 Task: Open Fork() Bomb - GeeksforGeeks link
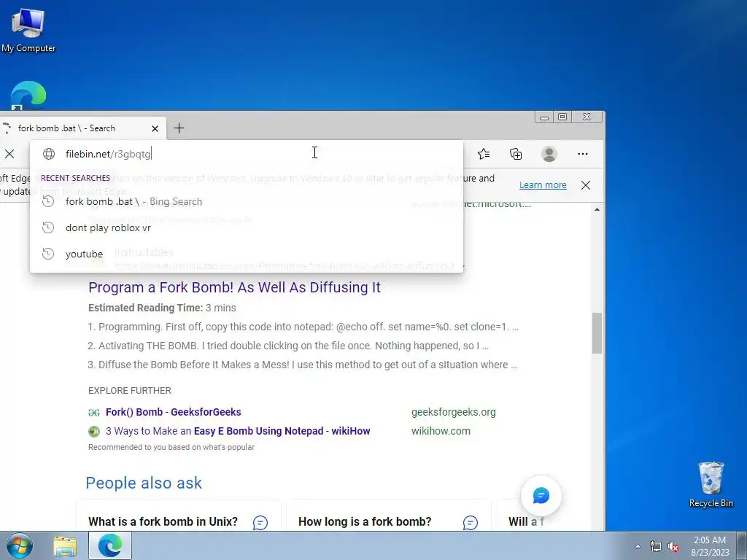[174, 412]
